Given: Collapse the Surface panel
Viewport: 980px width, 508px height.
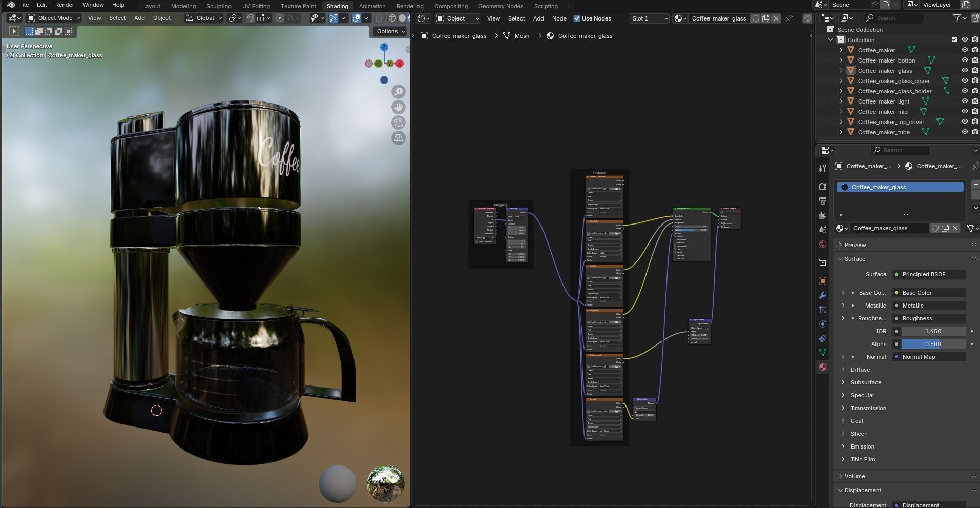Looking at the screenshot, I should (x=854, y=259).
